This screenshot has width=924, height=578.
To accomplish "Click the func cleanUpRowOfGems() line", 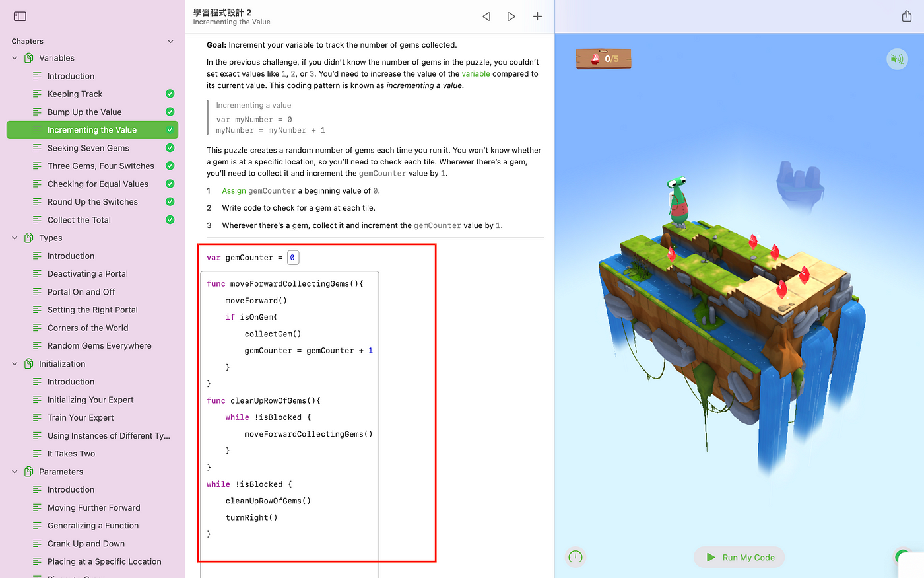I will click(263, 401).
